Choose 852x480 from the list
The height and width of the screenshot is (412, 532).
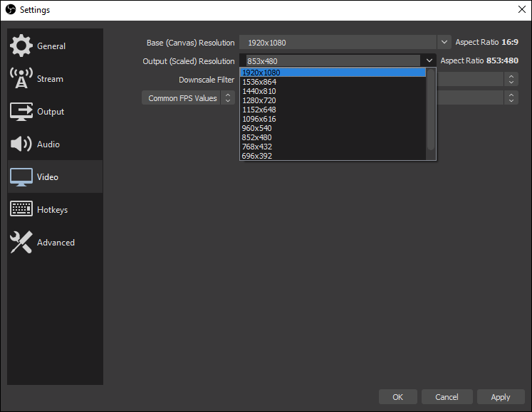pos(333,137)
